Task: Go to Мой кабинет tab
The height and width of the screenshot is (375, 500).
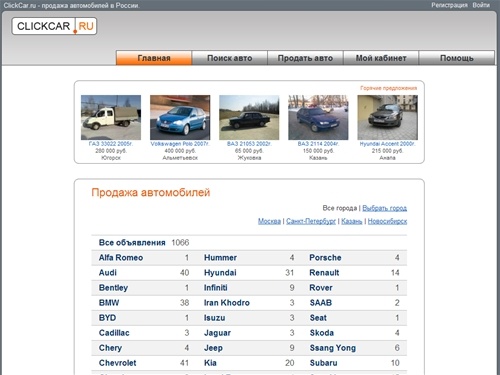Action: pyautogui.click(x=381, y=58)
